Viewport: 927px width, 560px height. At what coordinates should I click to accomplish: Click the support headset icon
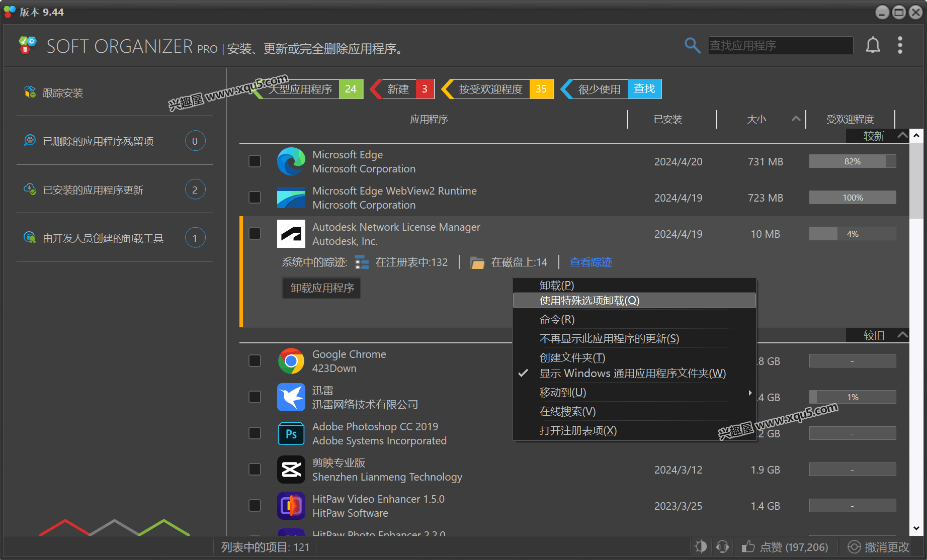click(x=722, y=546)
